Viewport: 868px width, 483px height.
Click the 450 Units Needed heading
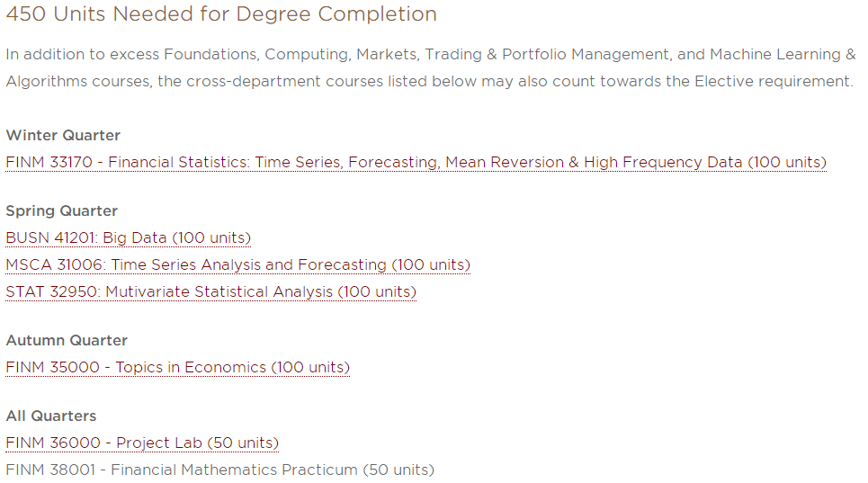(x=221, y=13)
